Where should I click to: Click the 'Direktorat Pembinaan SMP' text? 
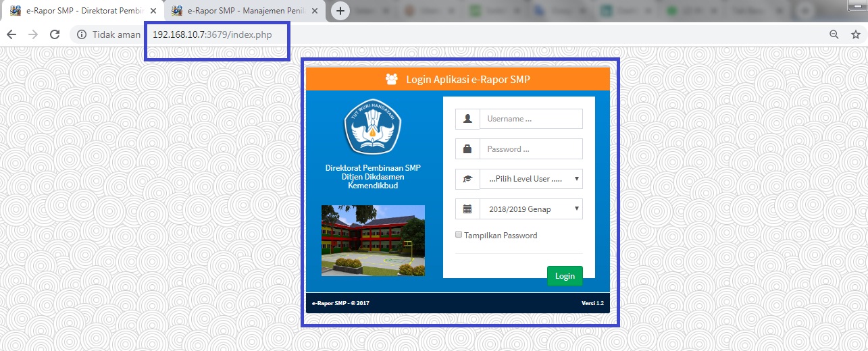[373, 168]
